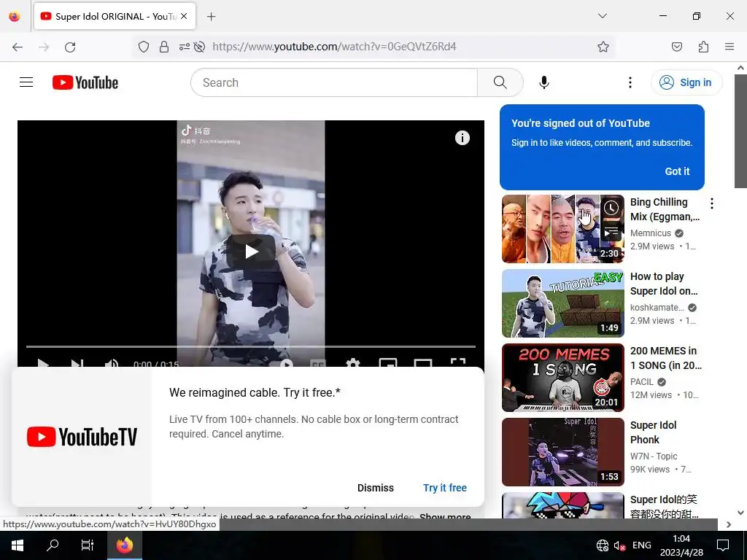View site security lock info
Screen dimensions: 747x560
(x=164, y=47)
